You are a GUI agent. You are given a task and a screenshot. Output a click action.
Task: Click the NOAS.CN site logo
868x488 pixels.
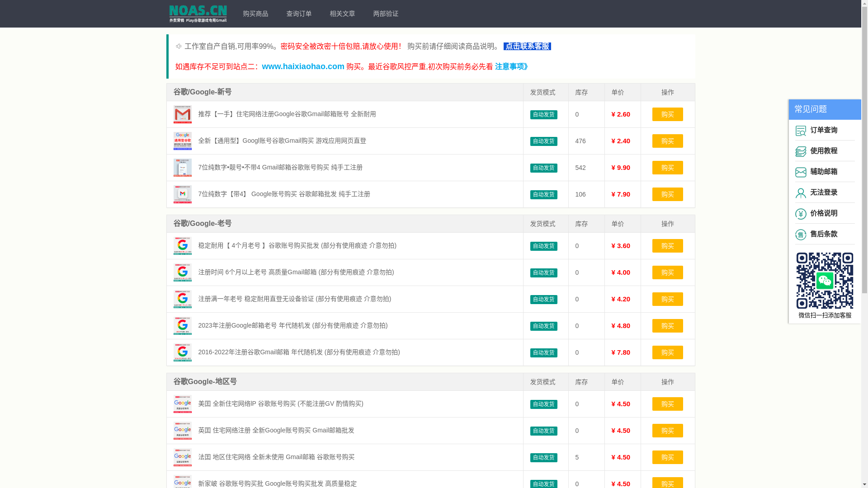click(198, 14)
